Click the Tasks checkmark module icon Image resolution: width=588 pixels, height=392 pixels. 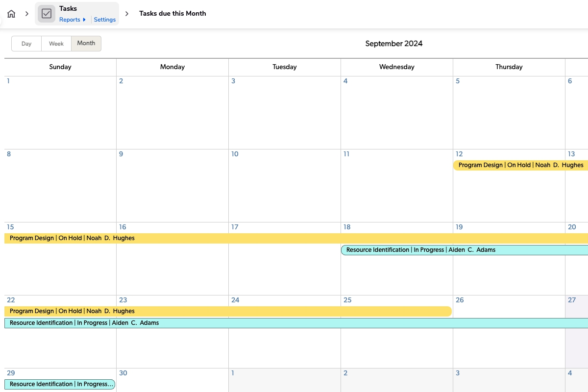47,14
